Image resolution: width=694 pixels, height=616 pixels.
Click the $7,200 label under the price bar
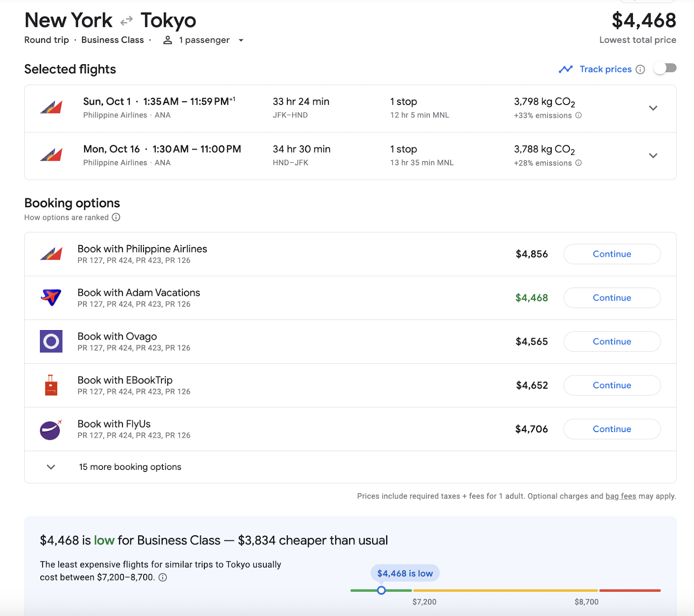[x=424, y=602]
